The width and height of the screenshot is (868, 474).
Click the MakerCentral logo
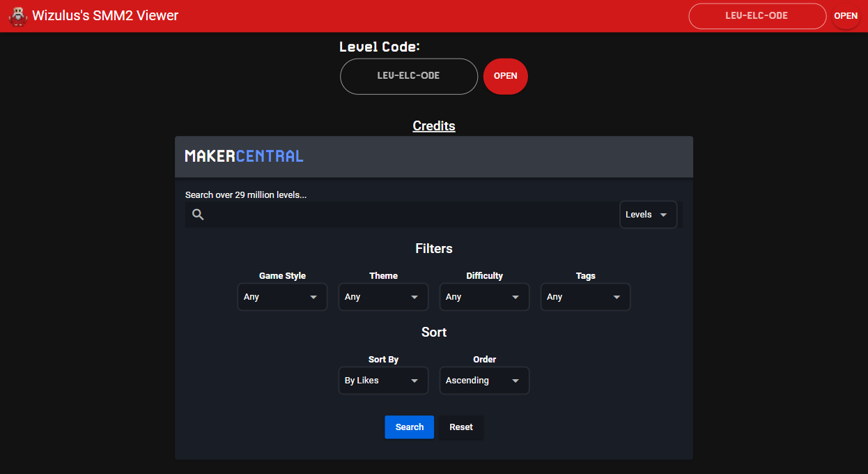[244, 156]
